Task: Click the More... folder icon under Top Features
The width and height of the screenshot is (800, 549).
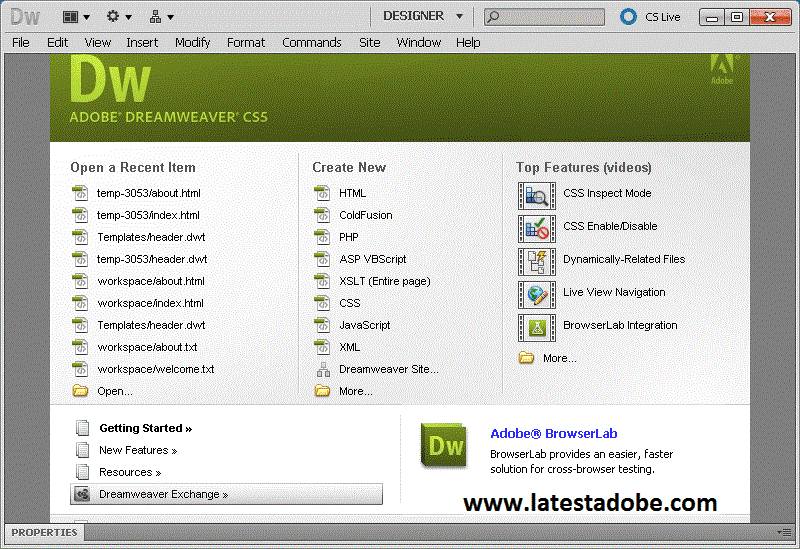Action: tap(526, 358)
